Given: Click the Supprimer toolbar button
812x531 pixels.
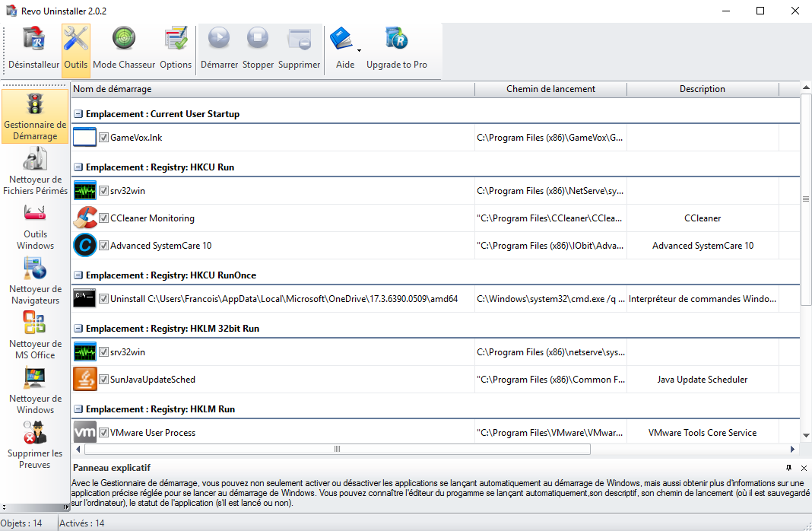Looking at the screenshot, I should tap(300, 49).
